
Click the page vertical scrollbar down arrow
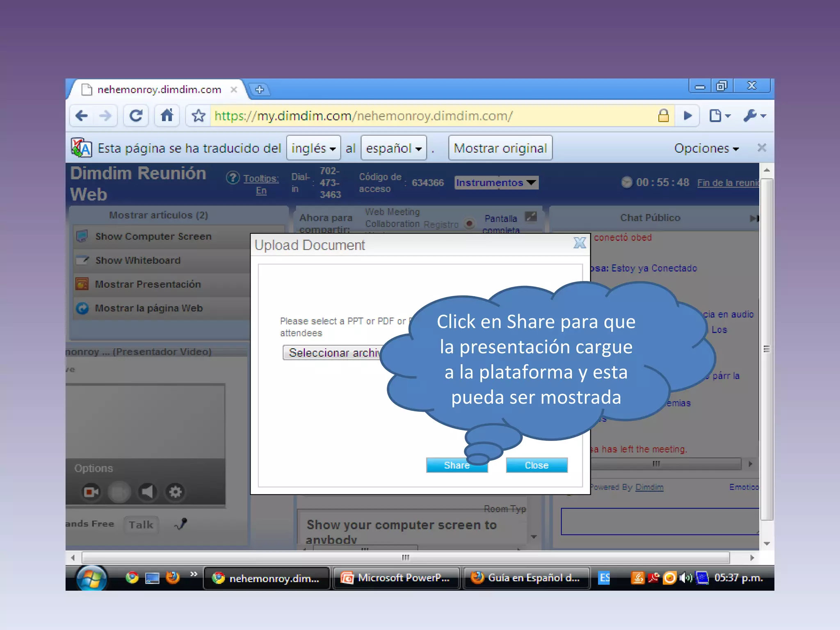pyautogui.click(x=766, y=543)
